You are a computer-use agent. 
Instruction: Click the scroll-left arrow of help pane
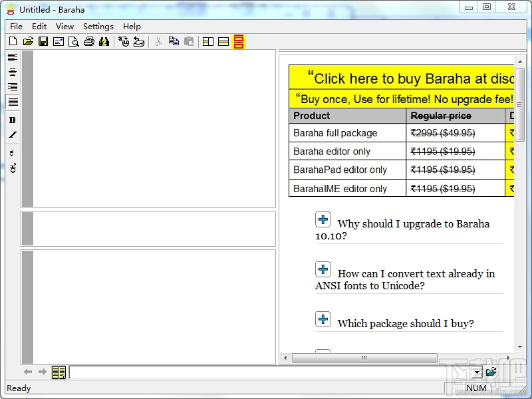[x=285, y=358]
